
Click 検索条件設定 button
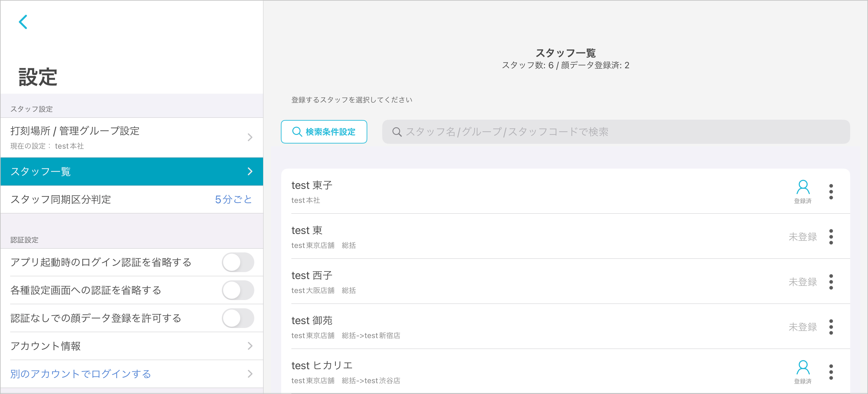[324, 132]
